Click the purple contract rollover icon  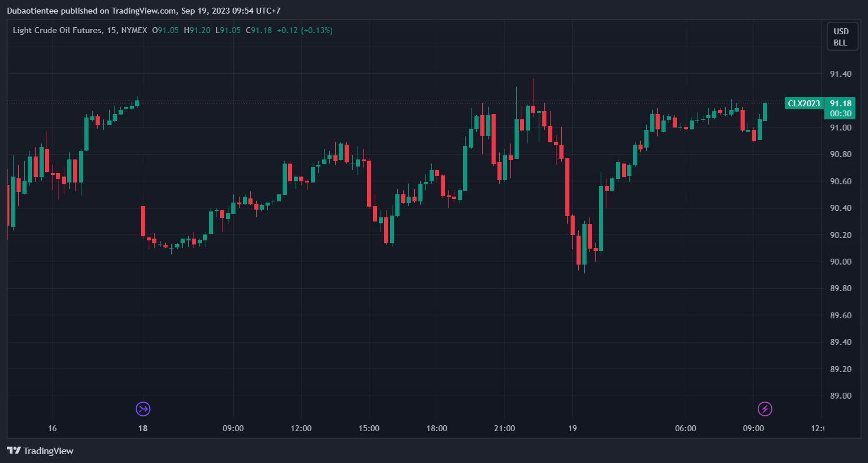click(x=143, y=408)
